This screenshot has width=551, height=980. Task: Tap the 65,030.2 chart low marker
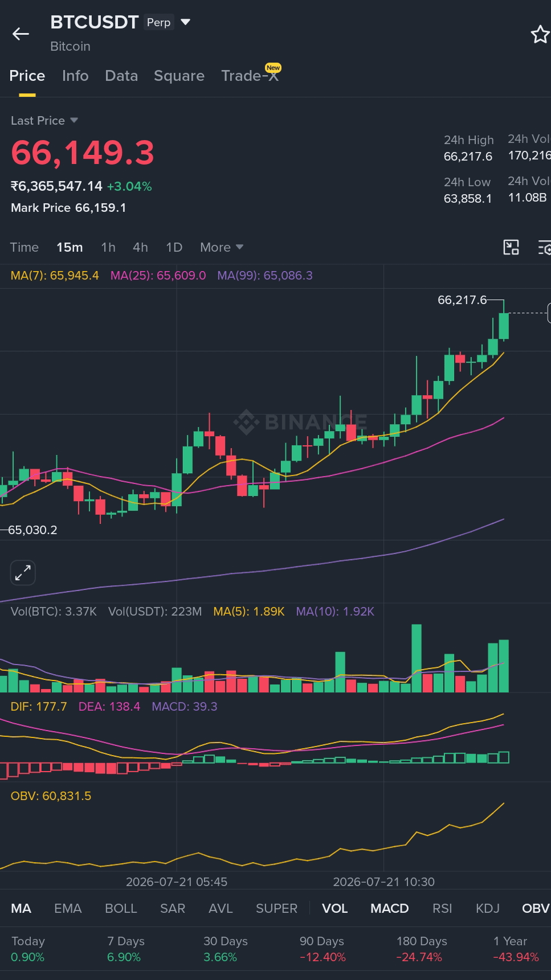coord(32,530)
